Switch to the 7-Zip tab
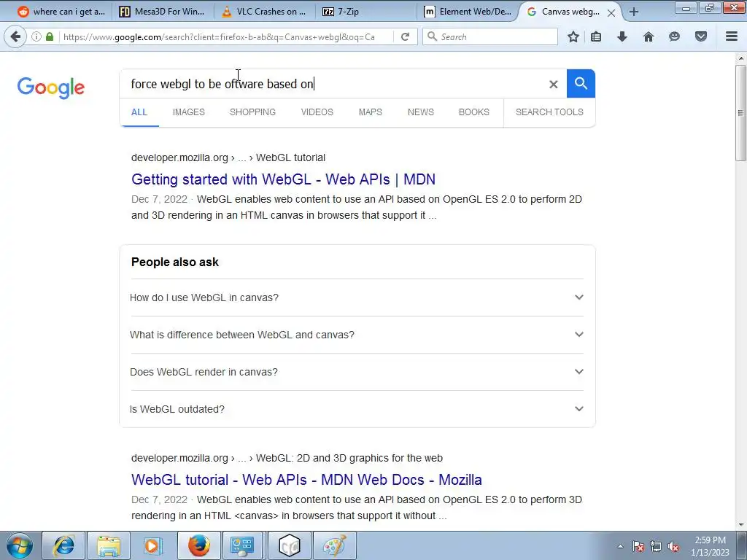747x560 pixels. [367, 12]
